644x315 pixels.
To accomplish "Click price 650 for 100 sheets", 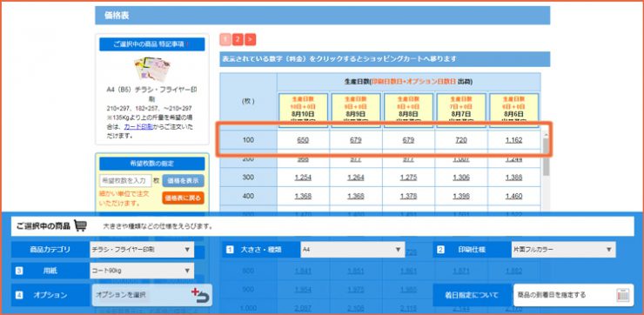I will (x=303, y=140).
